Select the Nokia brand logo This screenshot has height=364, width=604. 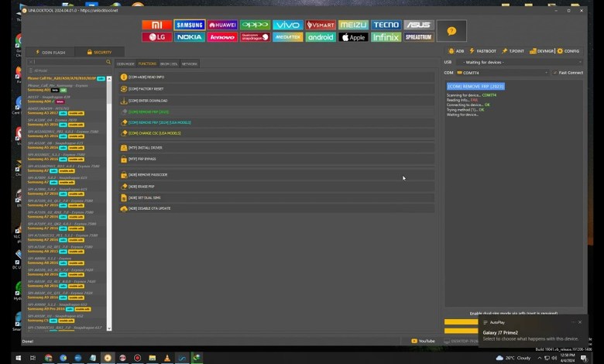click(190, 37)
